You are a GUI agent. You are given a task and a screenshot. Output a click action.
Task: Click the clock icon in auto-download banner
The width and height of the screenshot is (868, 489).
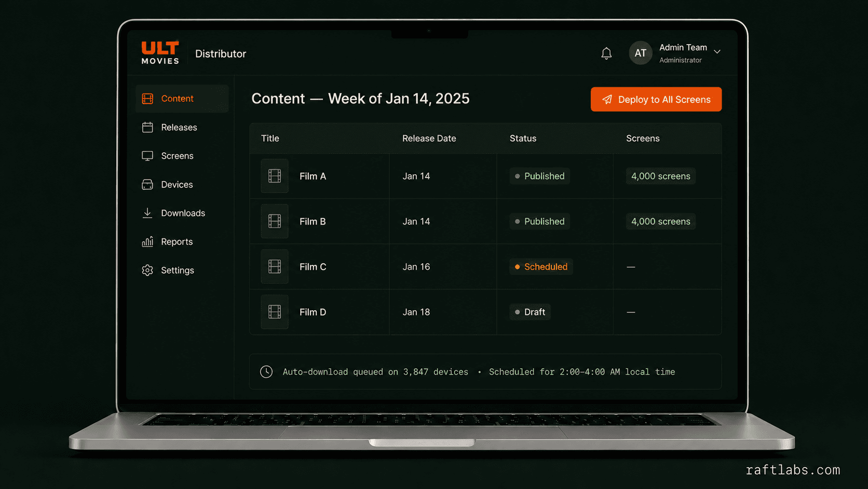tap(266, 372)
